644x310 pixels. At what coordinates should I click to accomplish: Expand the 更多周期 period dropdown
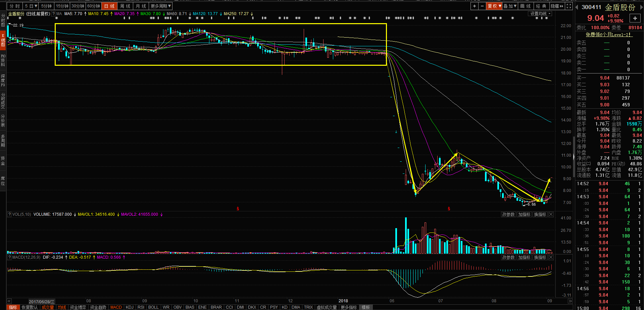click(x=161, y=6)
